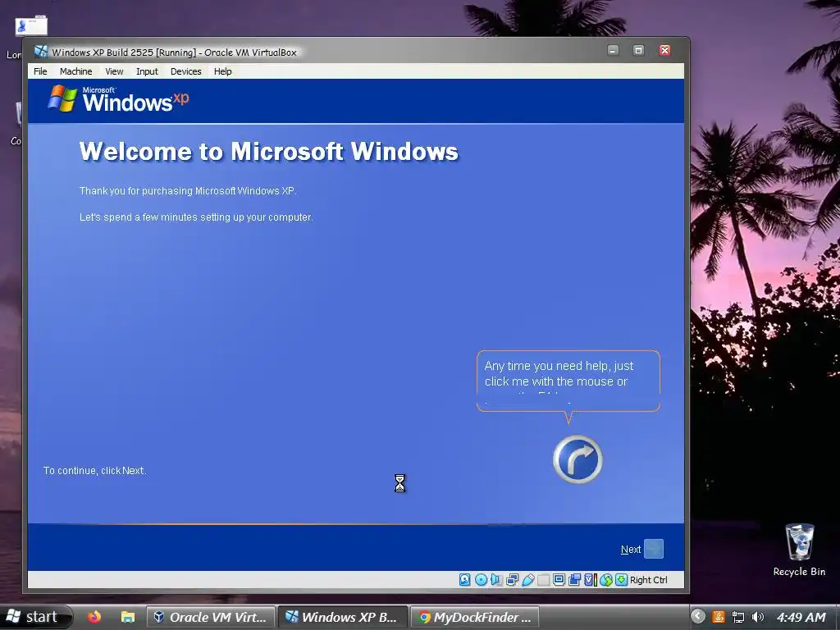Switch to Oracle VM VirtualBox Manager taskbar button
Screen dimensions: 840x630
tap(211, 617)
